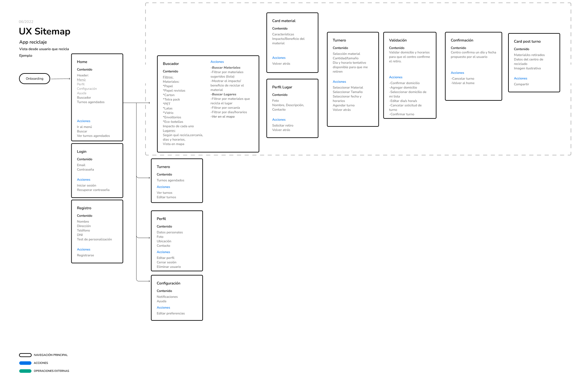Select -Confirmar turno action
The height and width of the screenshot is (392, 582).
point(402,115)
